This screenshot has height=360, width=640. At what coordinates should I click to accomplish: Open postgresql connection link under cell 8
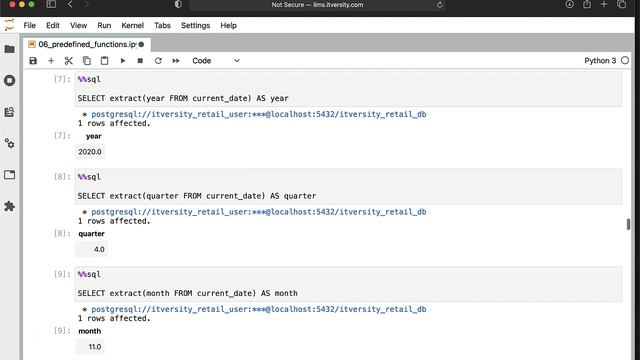(x=259, y=212)
